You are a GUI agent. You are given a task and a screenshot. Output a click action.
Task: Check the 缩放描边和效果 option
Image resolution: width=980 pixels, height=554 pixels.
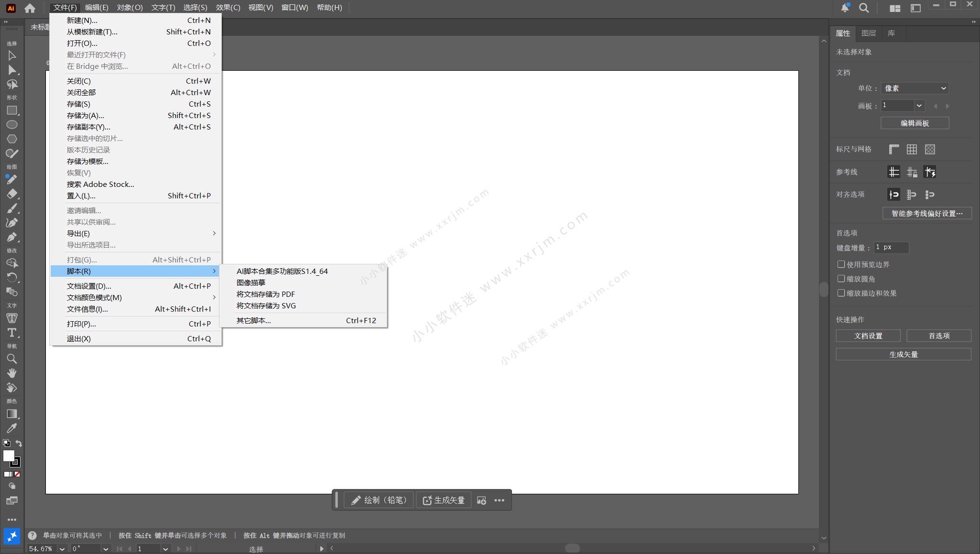pyautogui.click(x=841, y=293)
